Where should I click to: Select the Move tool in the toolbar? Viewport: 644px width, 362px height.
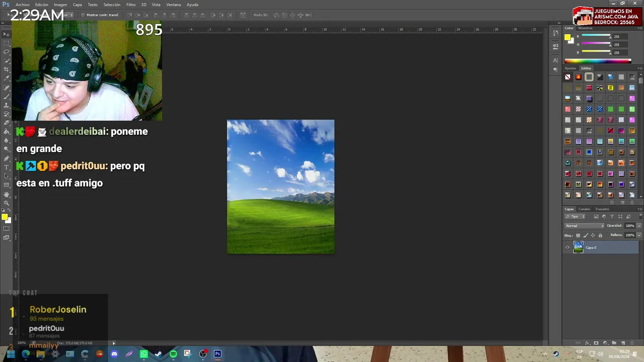tap(7, 34)
